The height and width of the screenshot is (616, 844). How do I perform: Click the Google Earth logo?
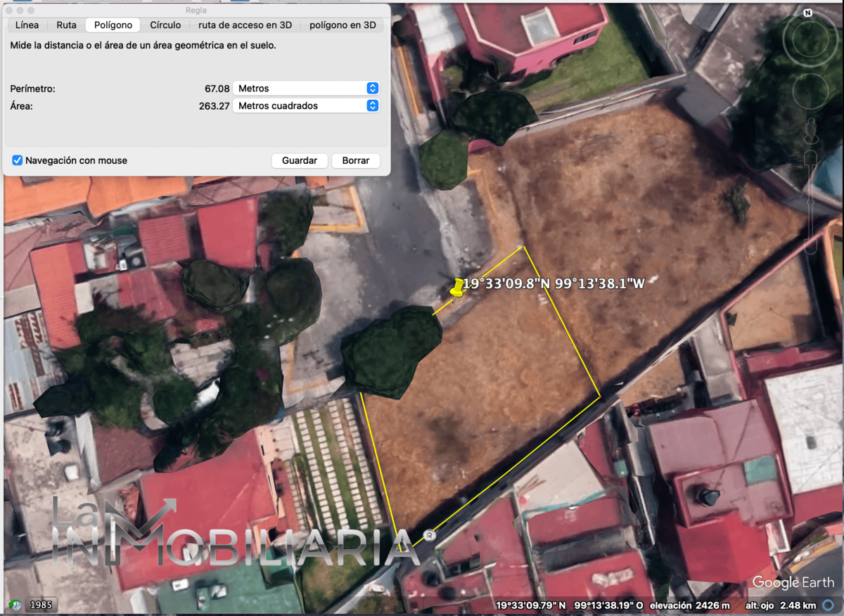tap(793, 582)
